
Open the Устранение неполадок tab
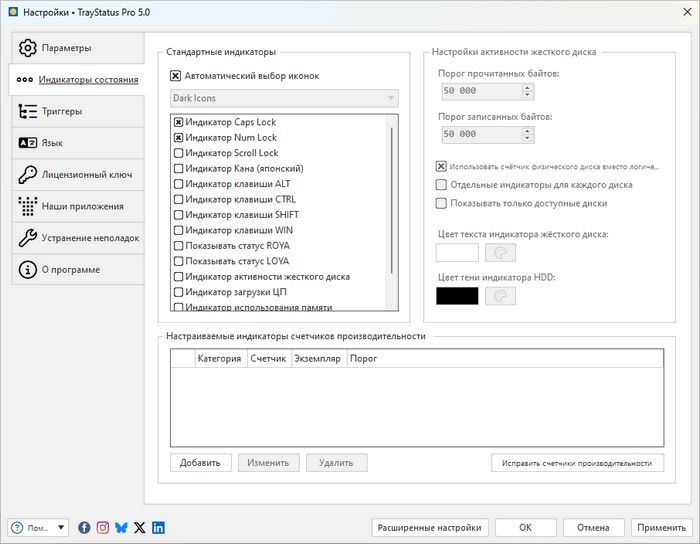click(78, 238)
